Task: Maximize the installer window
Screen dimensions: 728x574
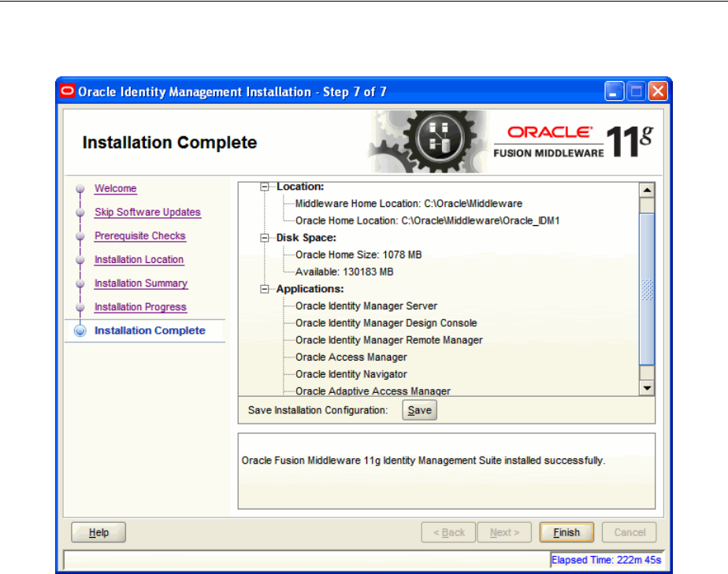Action: tap(636, 91)
